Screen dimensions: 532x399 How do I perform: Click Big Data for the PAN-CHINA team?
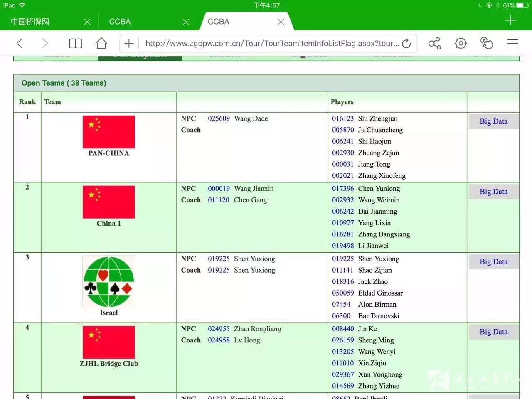tap(493, 121)
